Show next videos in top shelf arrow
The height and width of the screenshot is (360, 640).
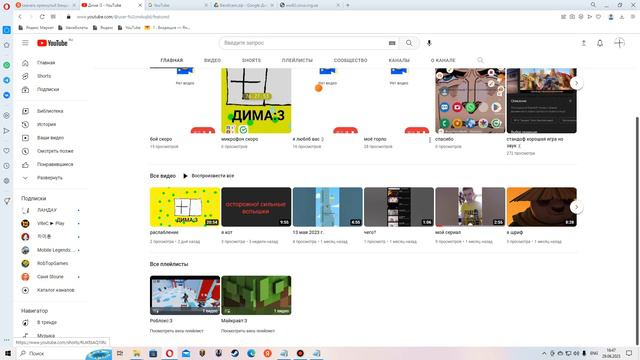576,83
